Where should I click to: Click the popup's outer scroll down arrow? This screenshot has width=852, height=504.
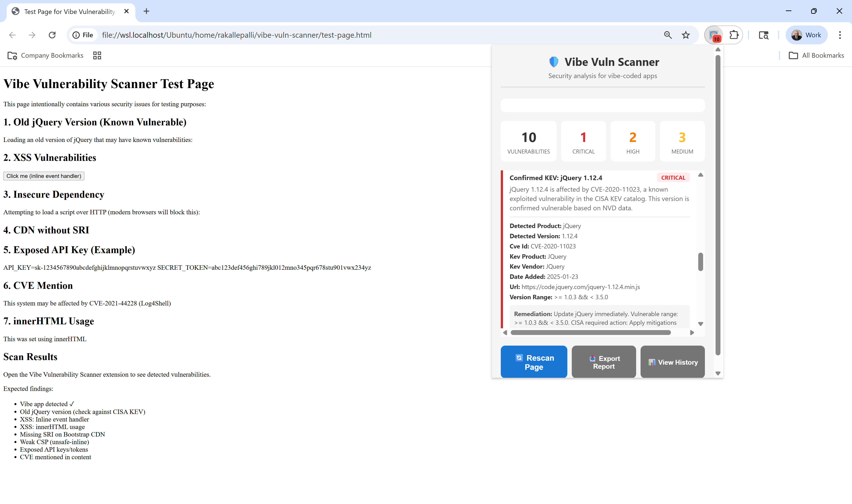(718, 374)
